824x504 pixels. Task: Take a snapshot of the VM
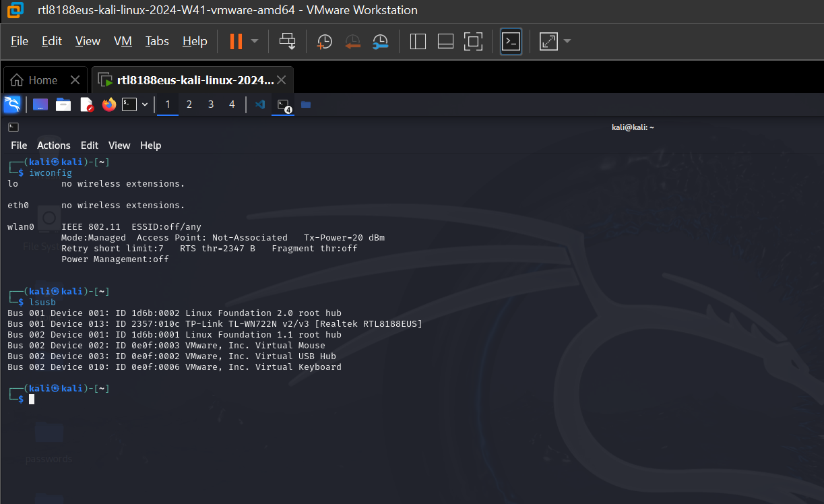coord(324,41)
